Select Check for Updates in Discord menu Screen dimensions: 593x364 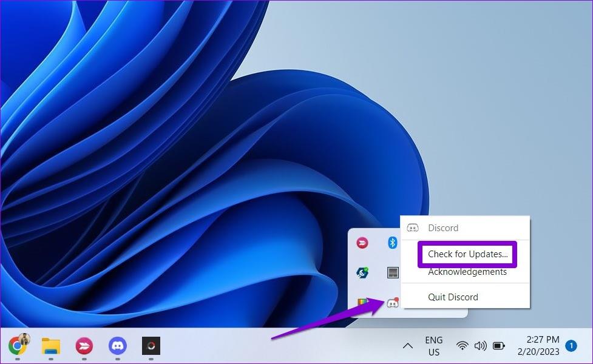tap(467, 254)
